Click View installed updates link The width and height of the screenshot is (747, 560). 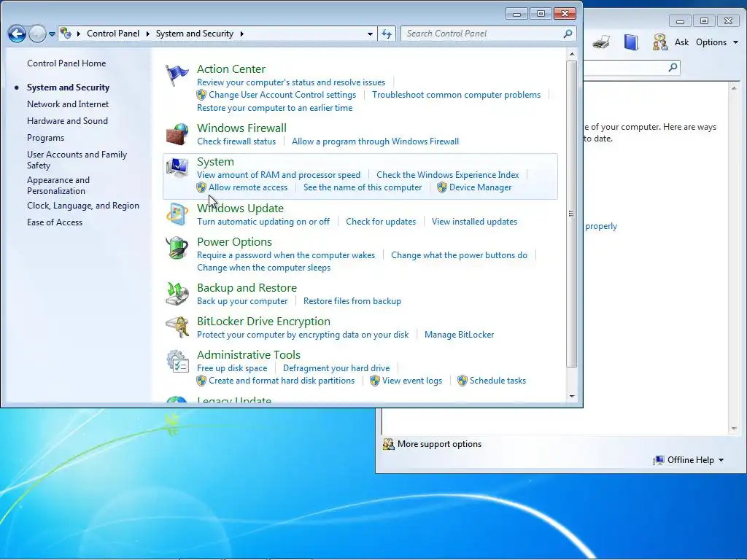(x=474, y=222)
